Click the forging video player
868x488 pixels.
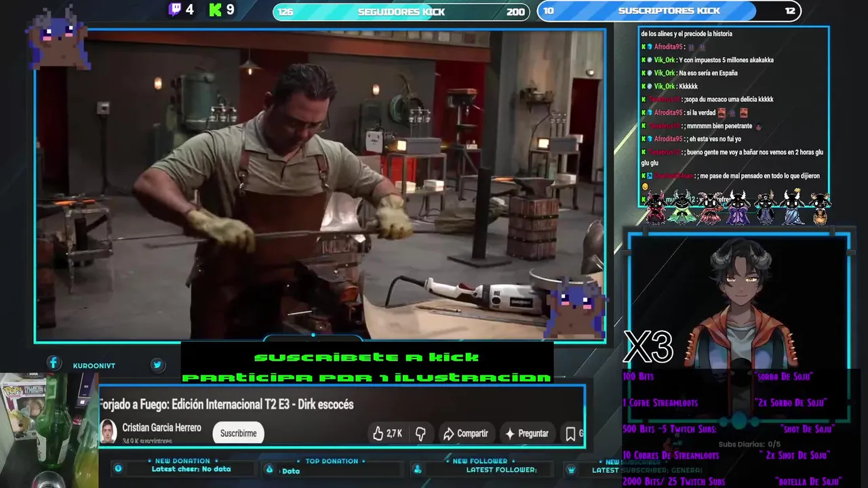pos(320,184)
